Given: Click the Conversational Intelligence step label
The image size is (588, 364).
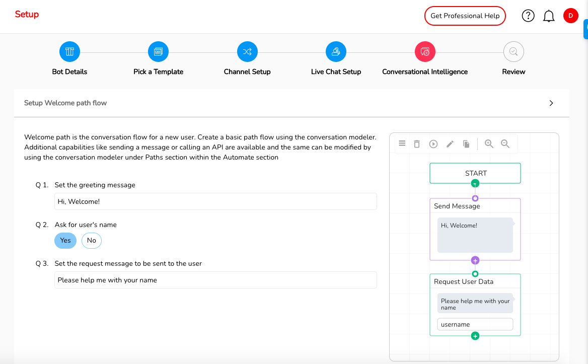Looking at the screenshot, I should point(425,71).
